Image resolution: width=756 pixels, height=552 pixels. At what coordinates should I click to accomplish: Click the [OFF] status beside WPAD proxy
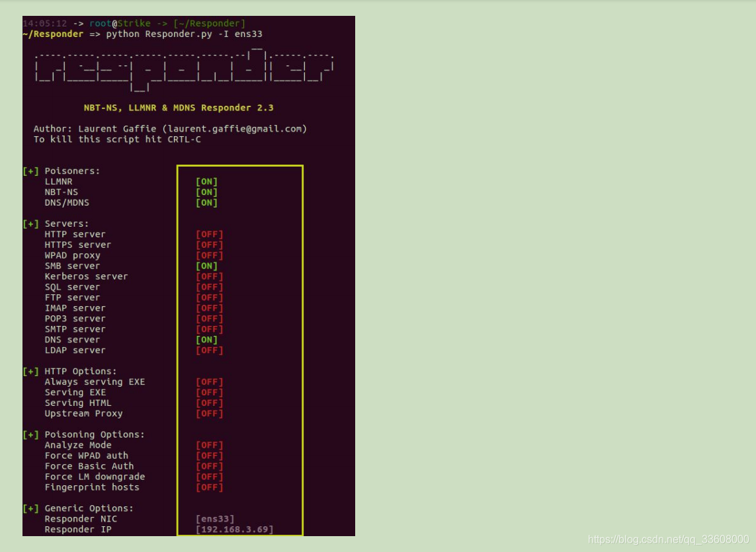click(x=209, y=256)
